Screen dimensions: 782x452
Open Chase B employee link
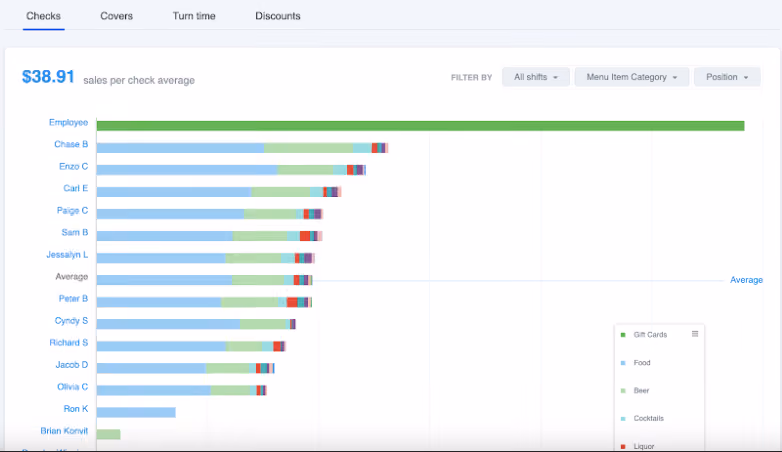click(71, 144)
